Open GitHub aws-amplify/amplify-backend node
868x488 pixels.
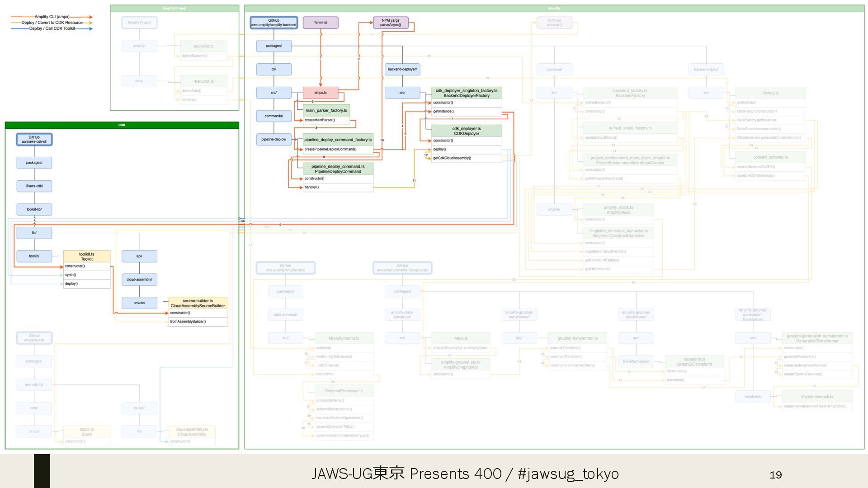pos(274,23)
